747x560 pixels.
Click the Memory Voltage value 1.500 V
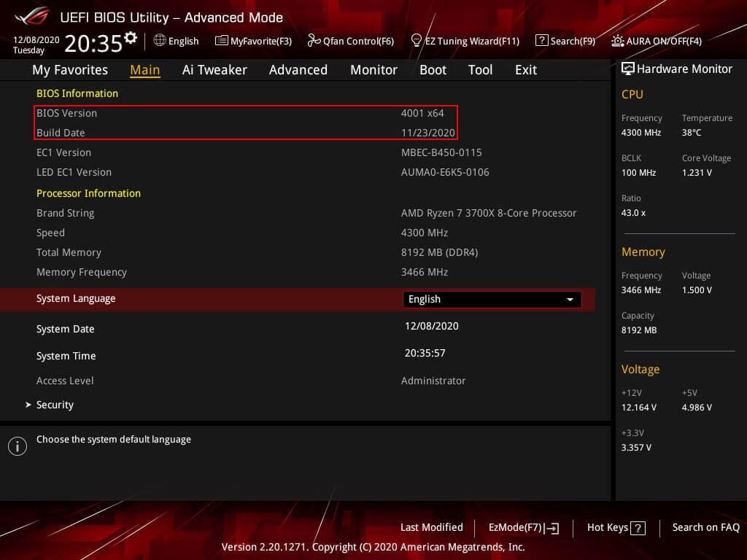click(697, 290)
